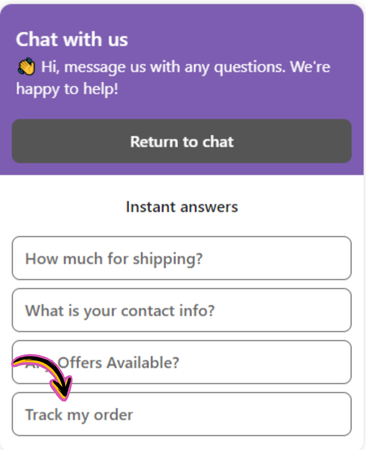Choose the 'Offers Available?' instant answer
Screen dimensions: 366x450
coord(182,362)
